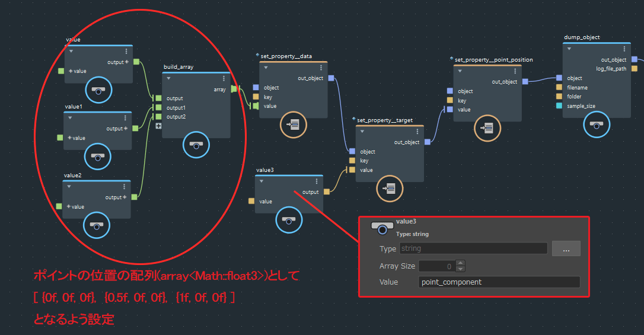Click the cyan sample_size port on dump_object
Viewport: 644px width, 335px height.
pyautogui.click(x=559, y=106)
